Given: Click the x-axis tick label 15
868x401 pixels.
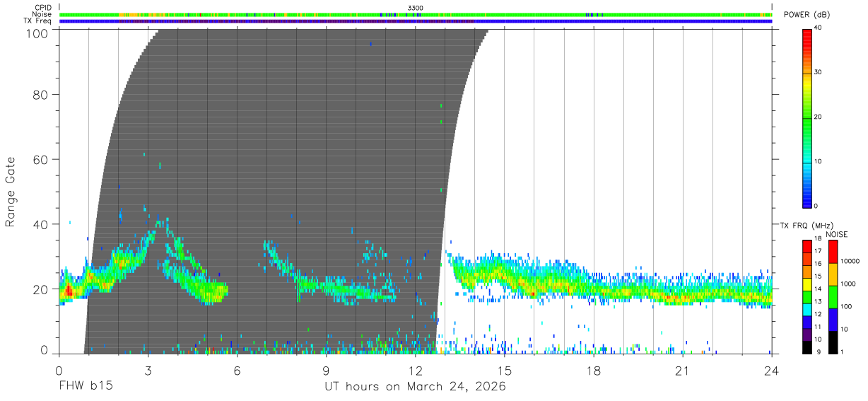Looking at the screenshot, I should 505,371.
